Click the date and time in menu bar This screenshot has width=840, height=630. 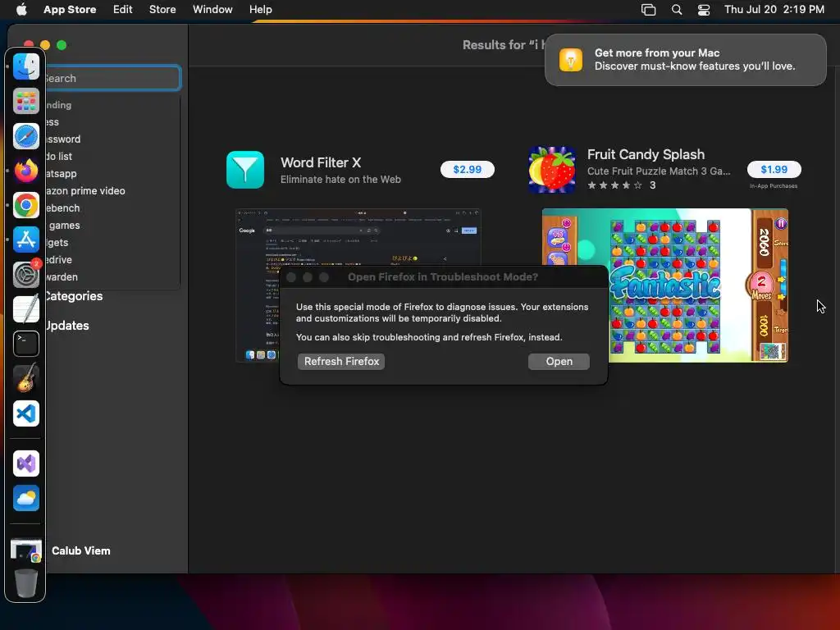tap(774, 9)
